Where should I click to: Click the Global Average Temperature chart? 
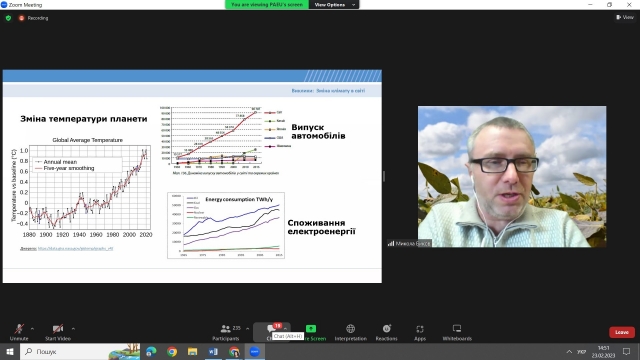(x=82, y=188)
